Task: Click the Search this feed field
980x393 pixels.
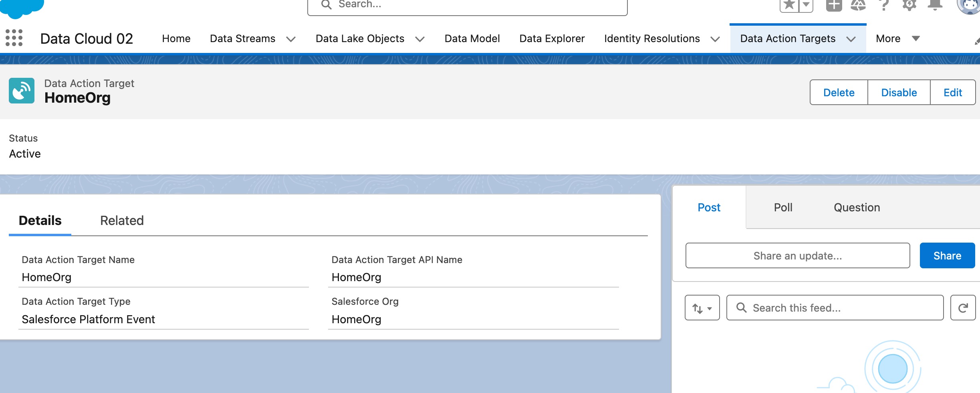Action: pyautogui.click(x=835, y=308)
